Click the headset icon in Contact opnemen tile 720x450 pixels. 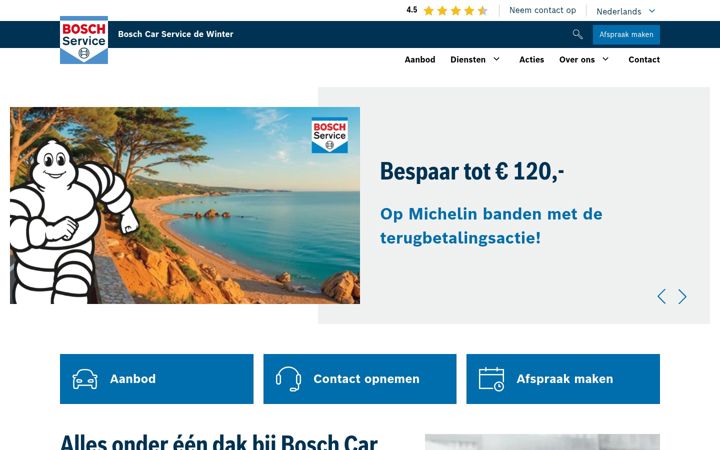[x=288, y=379]
